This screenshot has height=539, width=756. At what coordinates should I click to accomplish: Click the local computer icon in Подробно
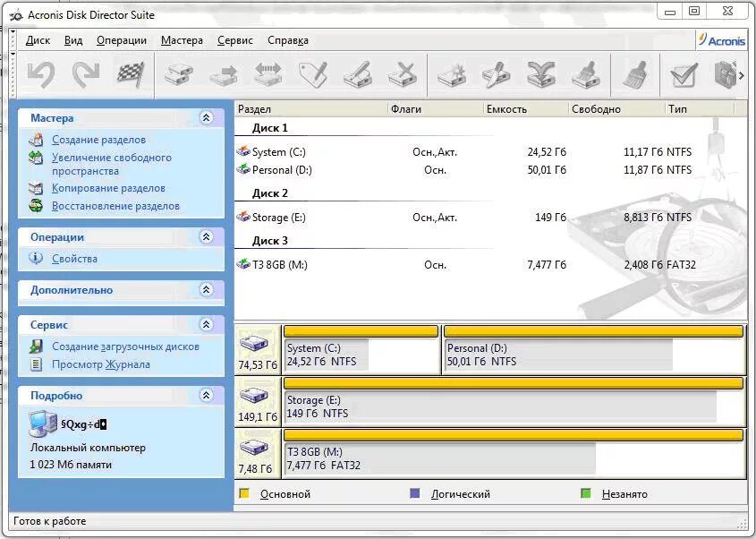click(x=42, y=424)
